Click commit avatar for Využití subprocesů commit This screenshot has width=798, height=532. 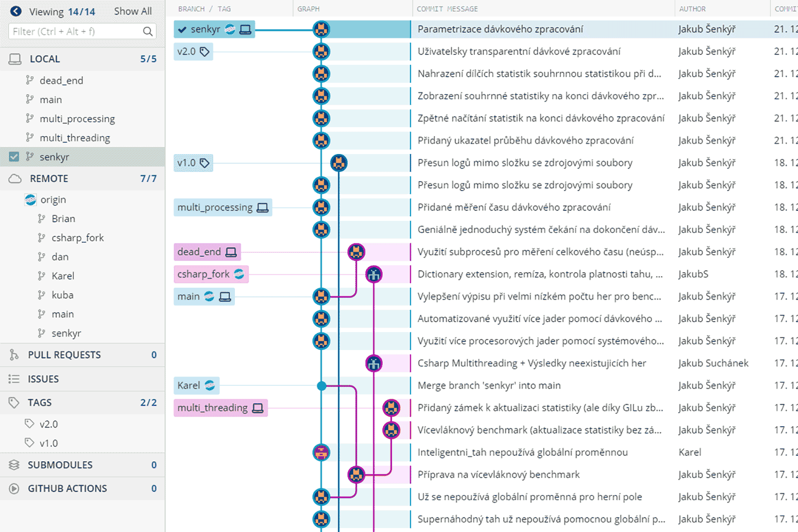point(356,252)
